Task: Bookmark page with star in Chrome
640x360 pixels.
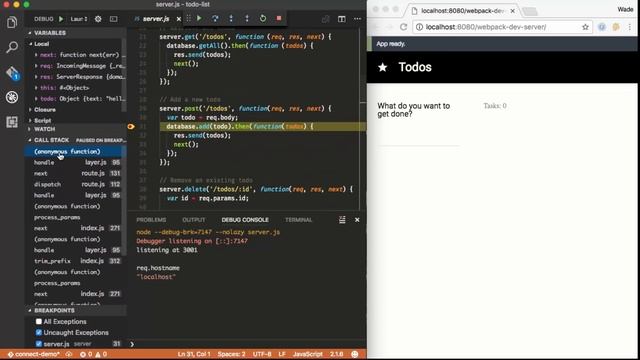Action: coord(585,27)
